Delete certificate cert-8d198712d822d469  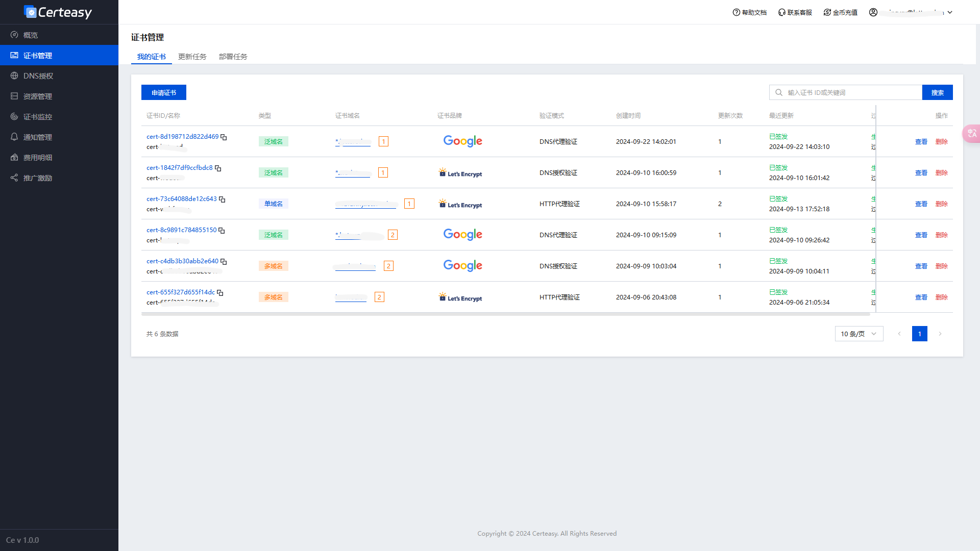pos(942,142)
